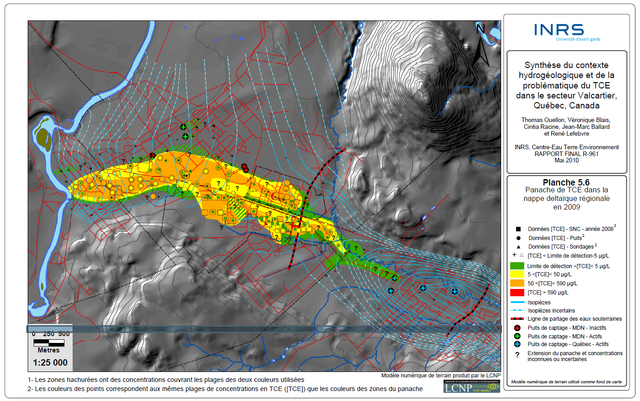Viewport: 640px width, 401px height.
Task: Click the solid blue Isopièzes line sample
Action: coord(517,303)
